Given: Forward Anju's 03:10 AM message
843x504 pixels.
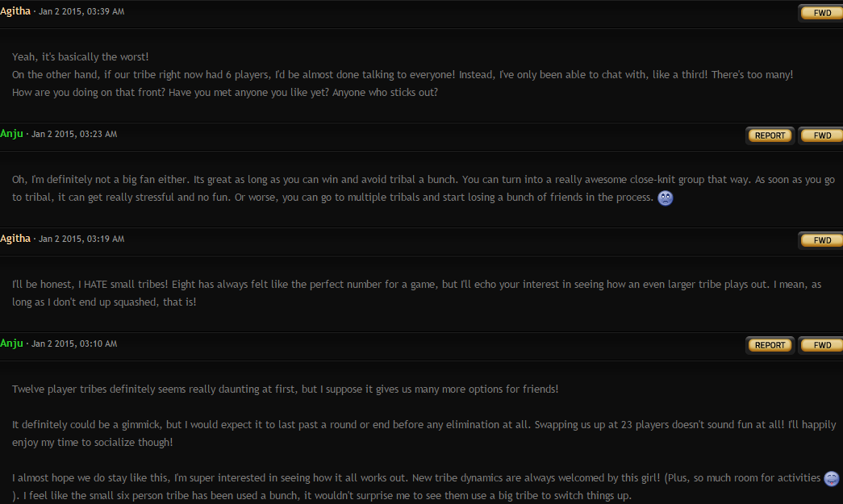Looking at the screenshot, I should pos(821,345).
